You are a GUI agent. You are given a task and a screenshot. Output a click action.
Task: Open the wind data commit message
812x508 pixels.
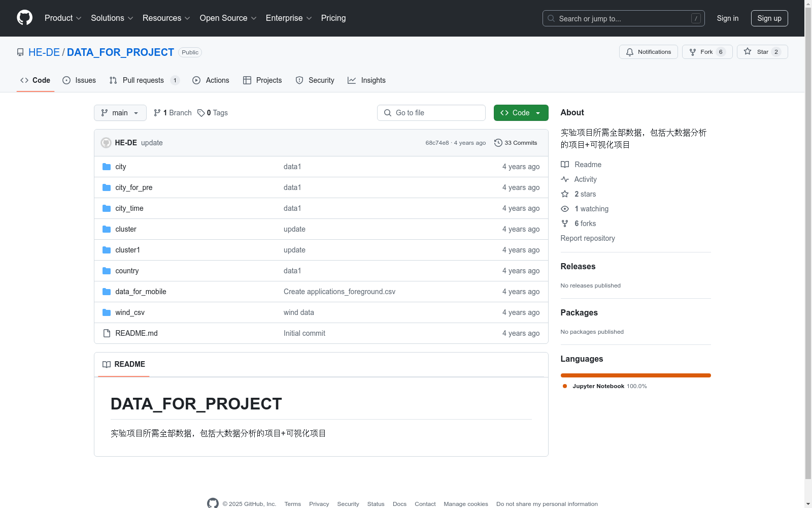[x=299, y=312]
